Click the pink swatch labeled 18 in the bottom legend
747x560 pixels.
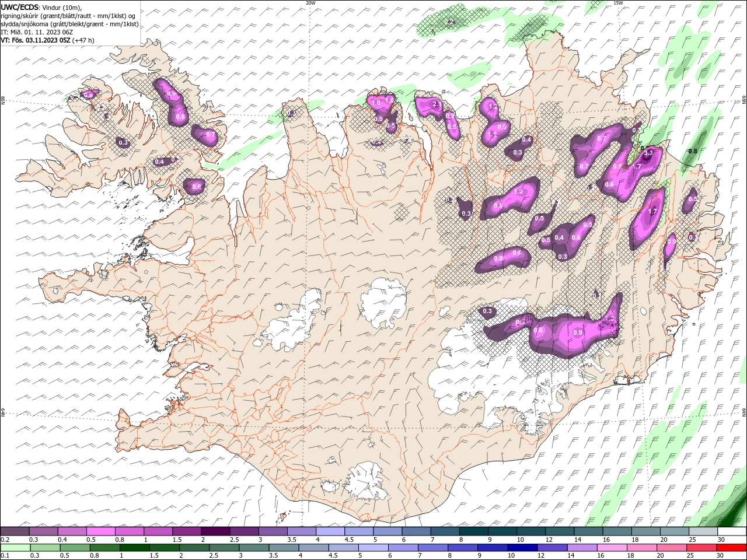pyautogui.click(x=641, y=548)
